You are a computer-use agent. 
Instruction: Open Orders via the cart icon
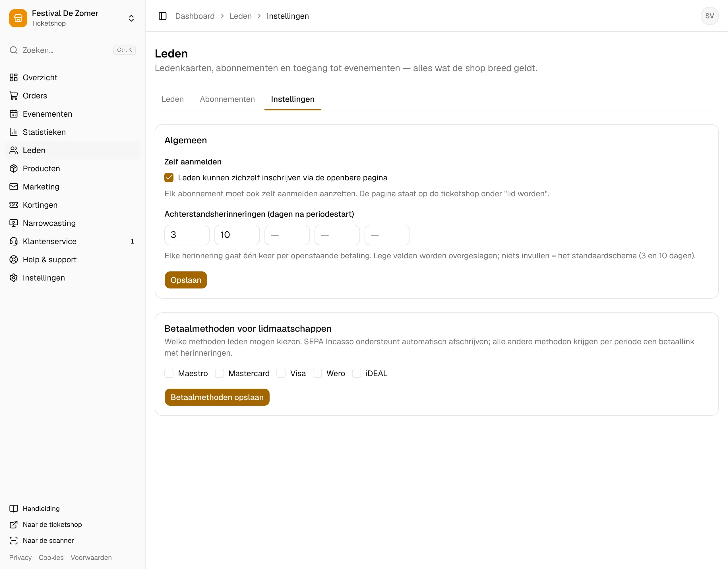pos(14,96)
